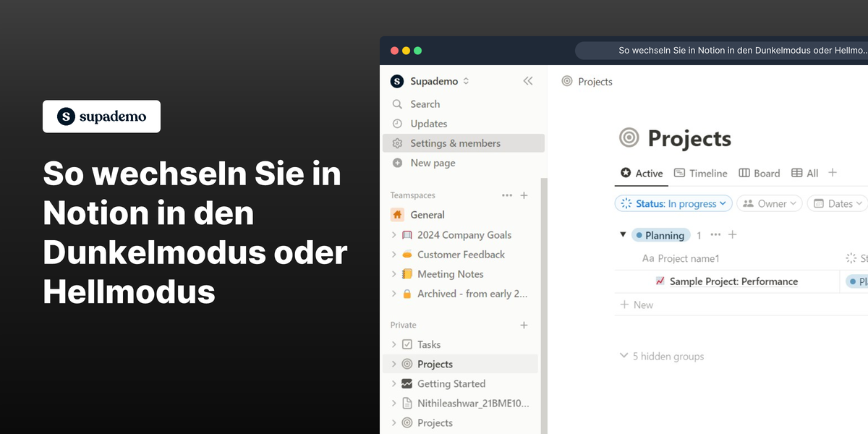The width and height of the screenshot is (868, 434).
Task: Open the Sample Project: Performance page
Action: tap(733, 281)
